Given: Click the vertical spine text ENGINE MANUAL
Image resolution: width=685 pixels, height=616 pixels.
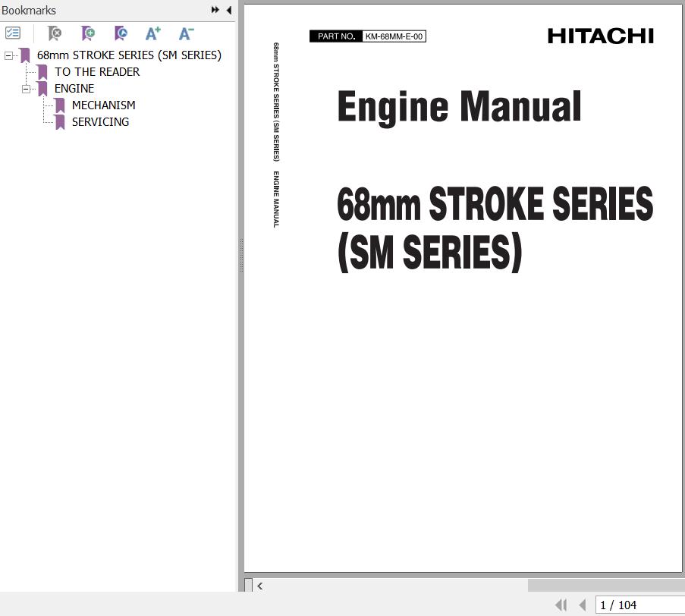Looking at the screenshot, I should pyautogui.click(x=276, y=200).
